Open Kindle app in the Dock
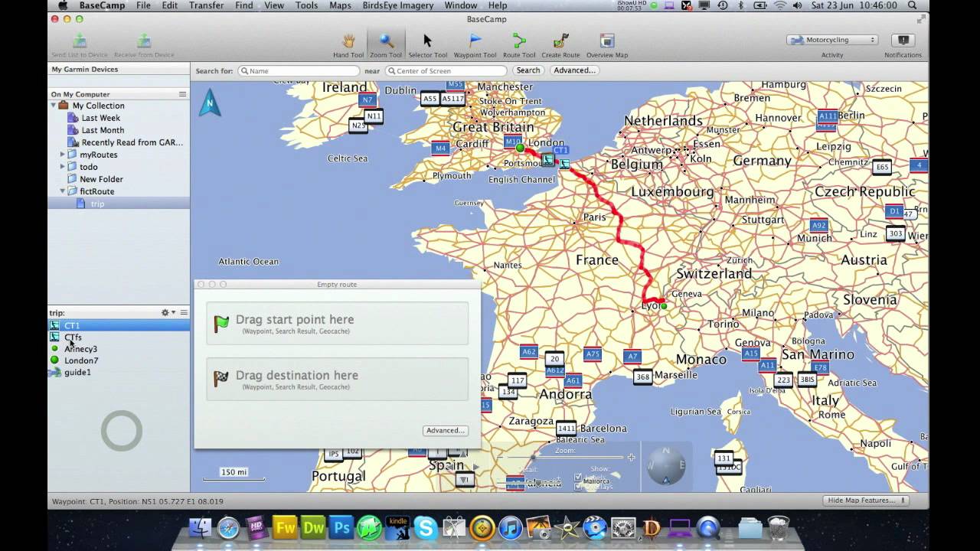The height and width of the screenshot is (551, 980). tap(398, 527)
